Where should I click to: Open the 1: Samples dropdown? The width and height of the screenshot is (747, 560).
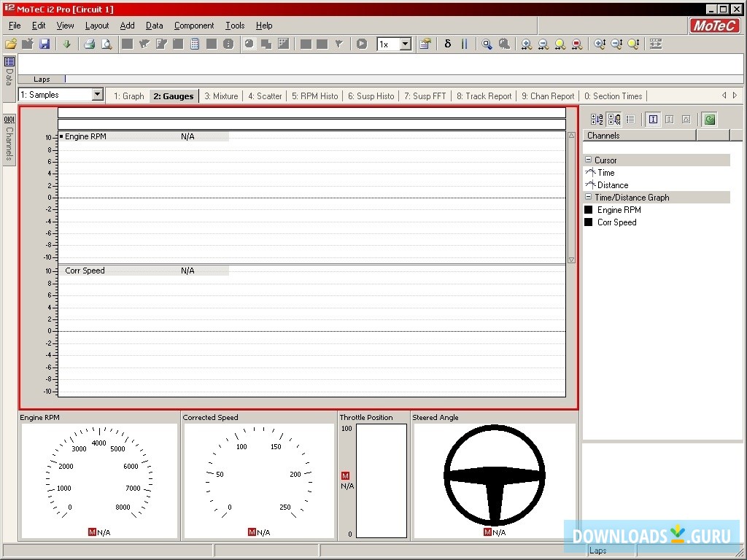(x=97, y=94)
